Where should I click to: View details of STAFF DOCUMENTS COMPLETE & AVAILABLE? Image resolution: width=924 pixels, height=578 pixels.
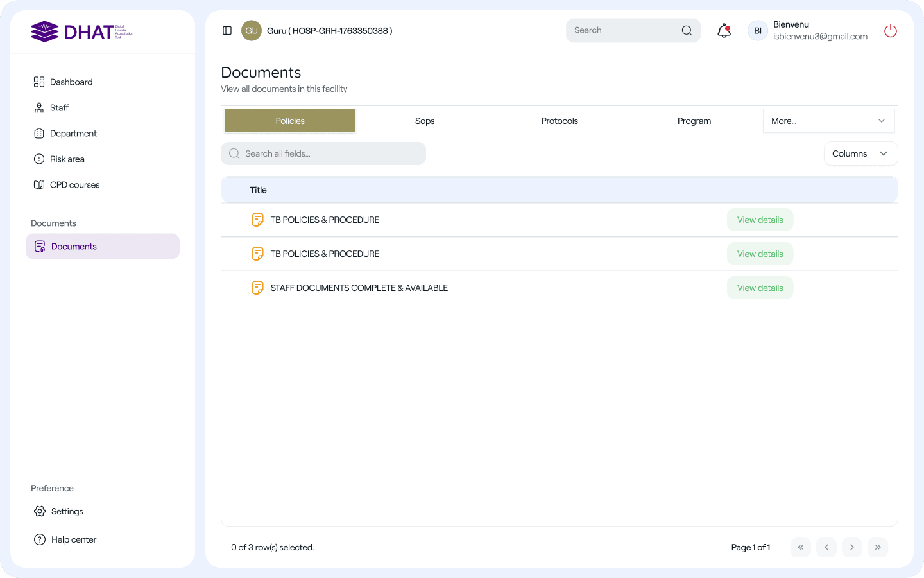coord(760,288)
